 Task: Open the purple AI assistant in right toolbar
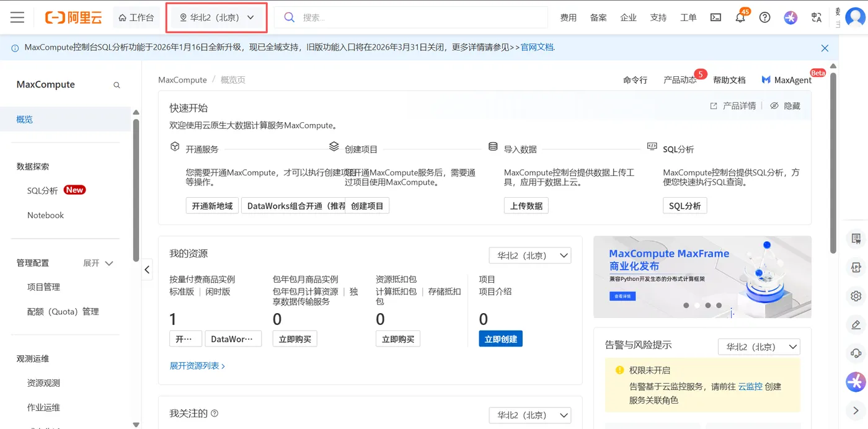(x=856, y=382)
